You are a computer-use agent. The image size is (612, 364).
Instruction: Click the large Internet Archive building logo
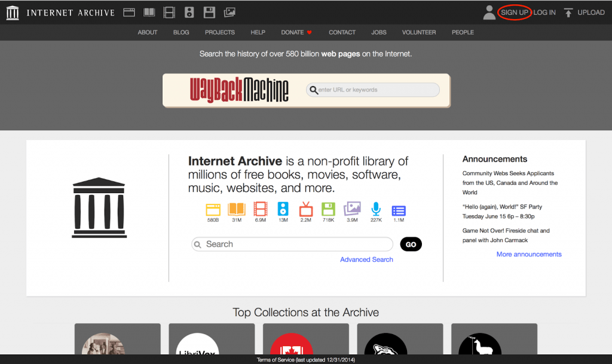pos(99,207)
